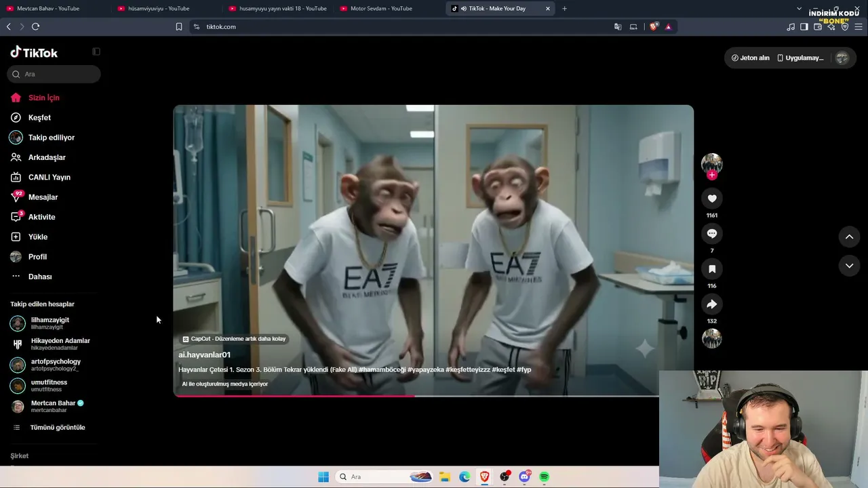Open the browser hamburger menu
Screen dimensions: 868x488
coord(859,26)
